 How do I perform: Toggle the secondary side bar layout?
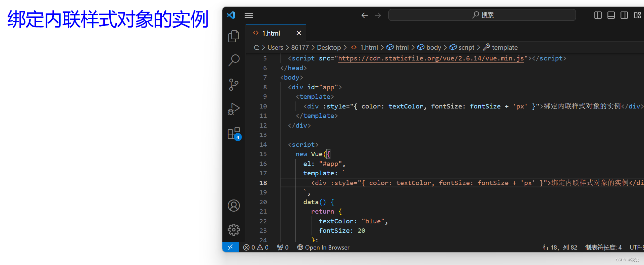point(624,15)
